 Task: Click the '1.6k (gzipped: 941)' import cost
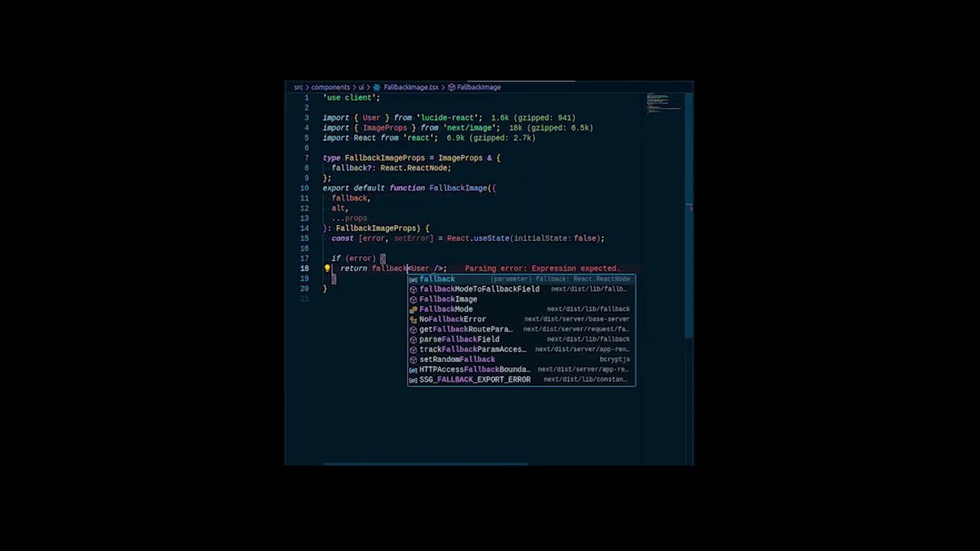coord(533,118)
